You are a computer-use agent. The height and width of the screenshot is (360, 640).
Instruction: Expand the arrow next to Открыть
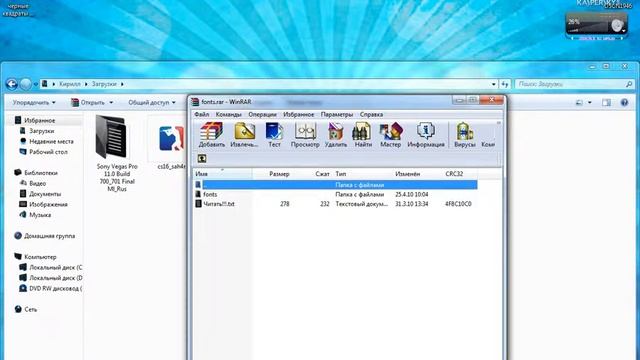(x=111, y=102)
